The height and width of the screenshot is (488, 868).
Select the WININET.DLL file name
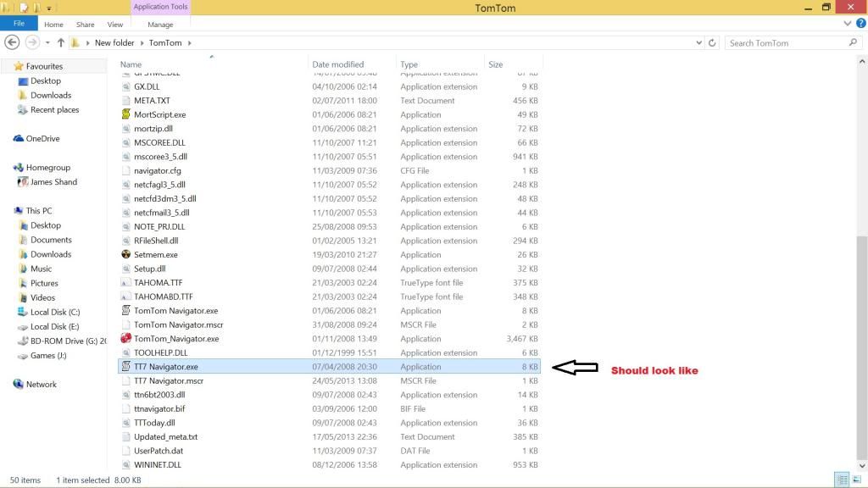[x=157, y=465]
